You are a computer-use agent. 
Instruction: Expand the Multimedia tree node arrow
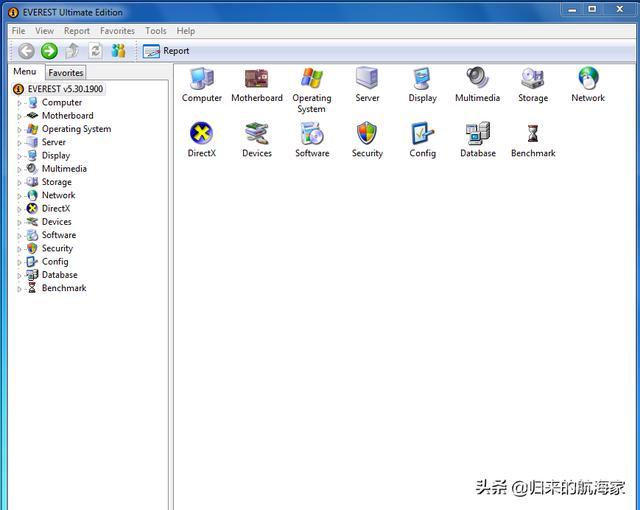[19, 169]
